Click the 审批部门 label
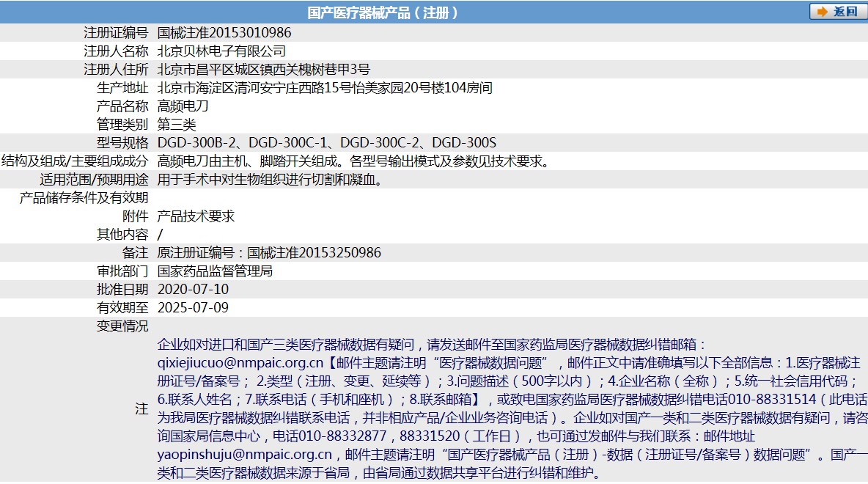 122,271
